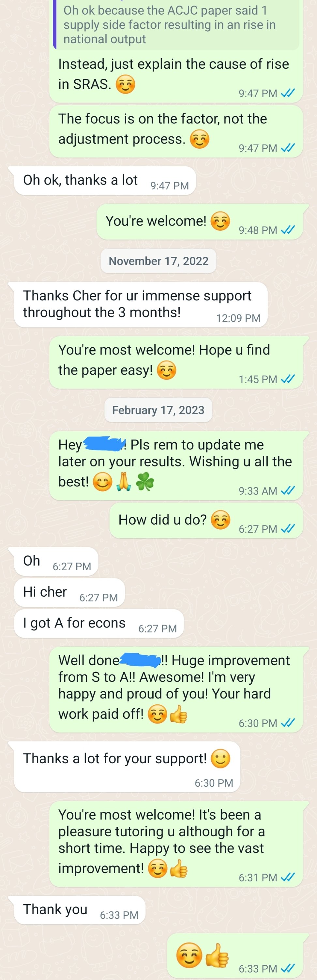Screen dimensions: 317x980
Task: Select 'Thanks Cher for ur immense support' message
Action: pyautogui.click(x=141, y=305)
